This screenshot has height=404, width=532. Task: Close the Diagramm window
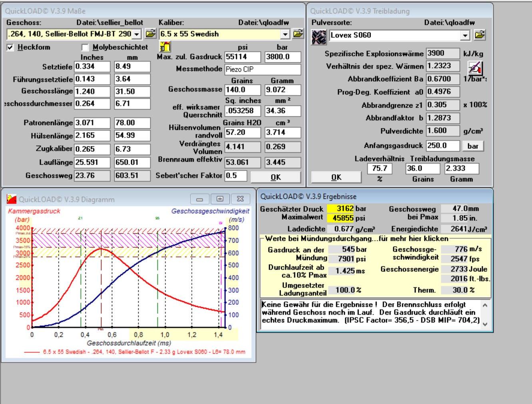click(240, 199)
